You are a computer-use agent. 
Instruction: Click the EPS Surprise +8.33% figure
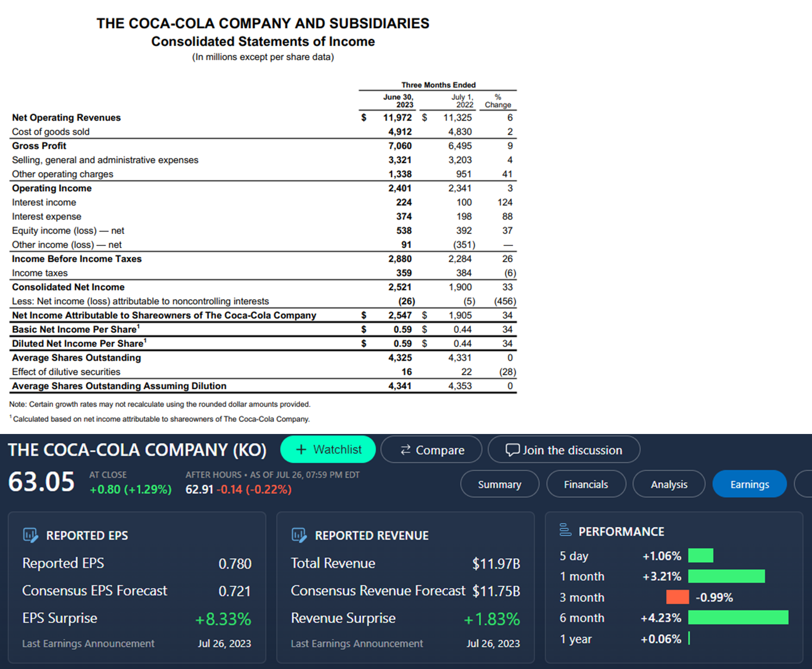tap(223, 619)
